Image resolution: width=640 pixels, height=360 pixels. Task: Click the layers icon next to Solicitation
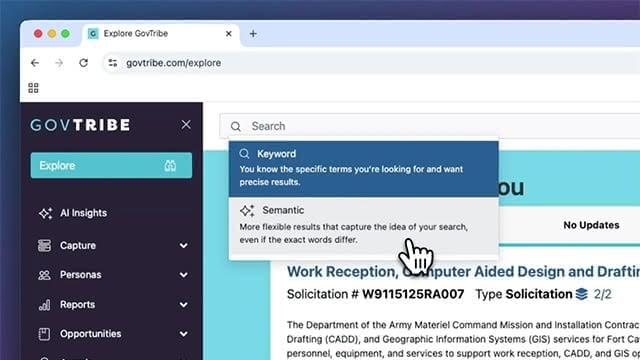pyautogui.click(x=582, y=294)
